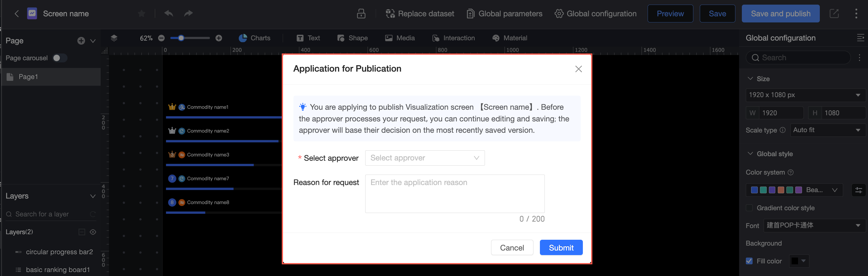This screenshot has width=868, height=276.
Task: Collapse the Global style section
Action: [x=750, y=154]
